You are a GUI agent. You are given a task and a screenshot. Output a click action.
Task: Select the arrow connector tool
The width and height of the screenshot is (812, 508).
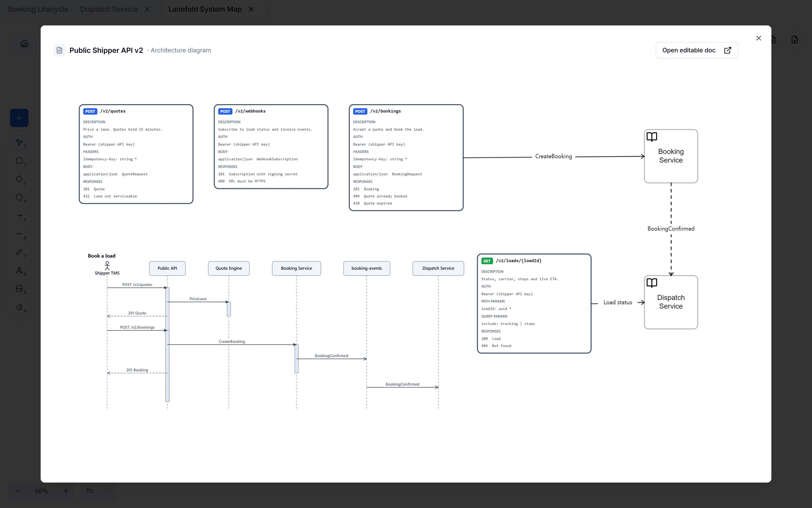[x=20, y=215]
